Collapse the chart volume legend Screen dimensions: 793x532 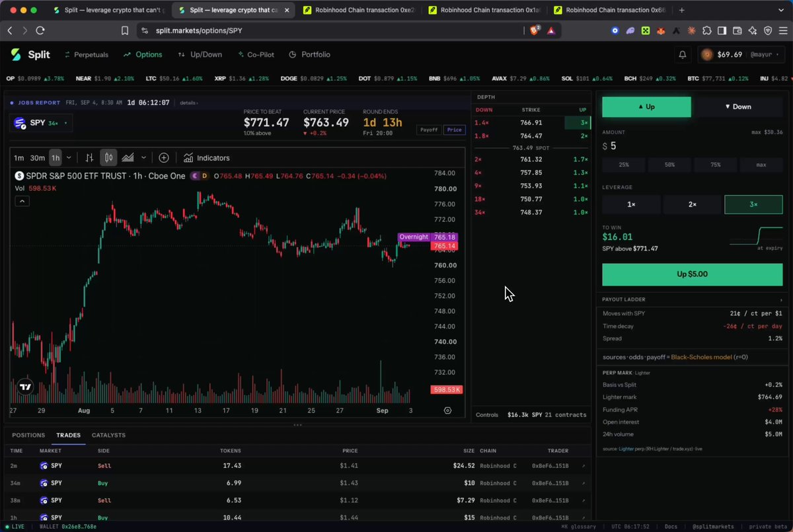[22, 201]
